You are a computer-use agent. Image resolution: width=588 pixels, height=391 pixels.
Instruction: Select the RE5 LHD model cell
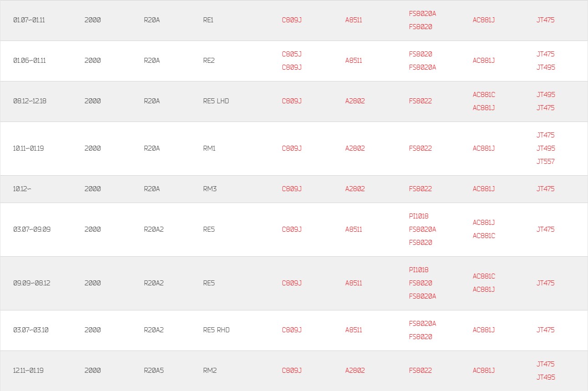click(x=216, y=101)
